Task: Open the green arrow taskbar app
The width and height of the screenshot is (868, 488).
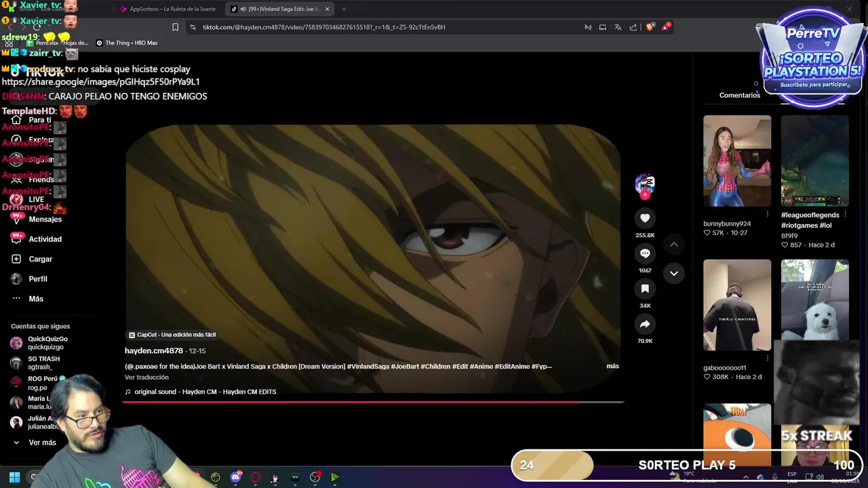Action: [x=334, y=477]
